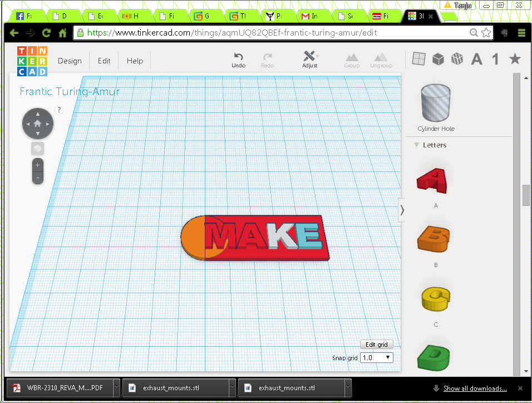Click Show all downloads link
This screenshot has width=532, height=403.
tap(475, 389)
